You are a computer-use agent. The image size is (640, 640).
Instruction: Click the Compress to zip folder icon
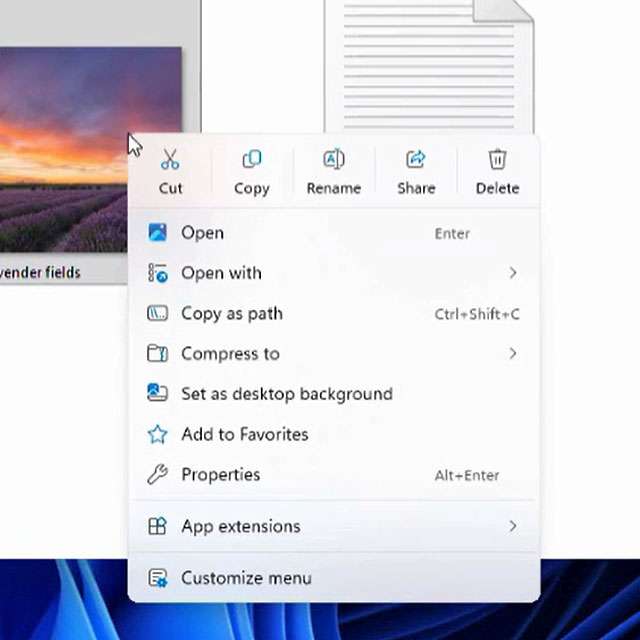coord(157,353)
